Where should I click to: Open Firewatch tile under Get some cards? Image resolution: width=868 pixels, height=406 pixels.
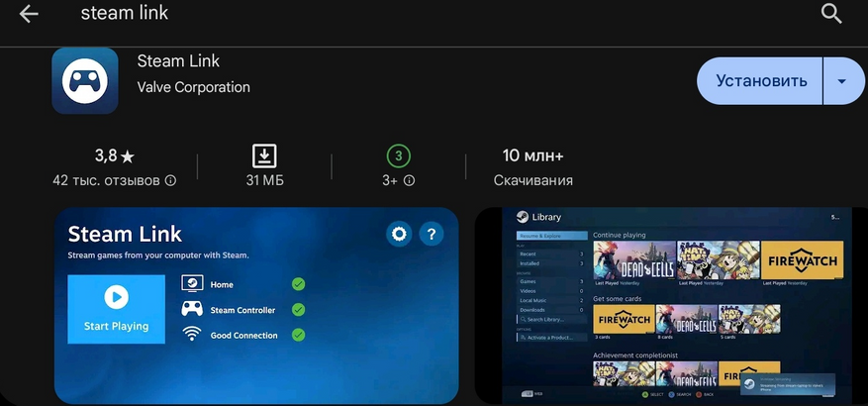(624, 319)
